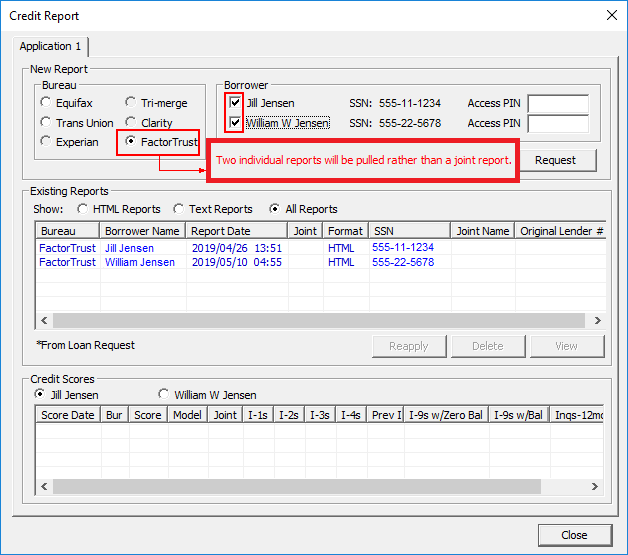Click Access PIN field for William Jensen
The image size is (628, 555).
click(x=557, y=124)
